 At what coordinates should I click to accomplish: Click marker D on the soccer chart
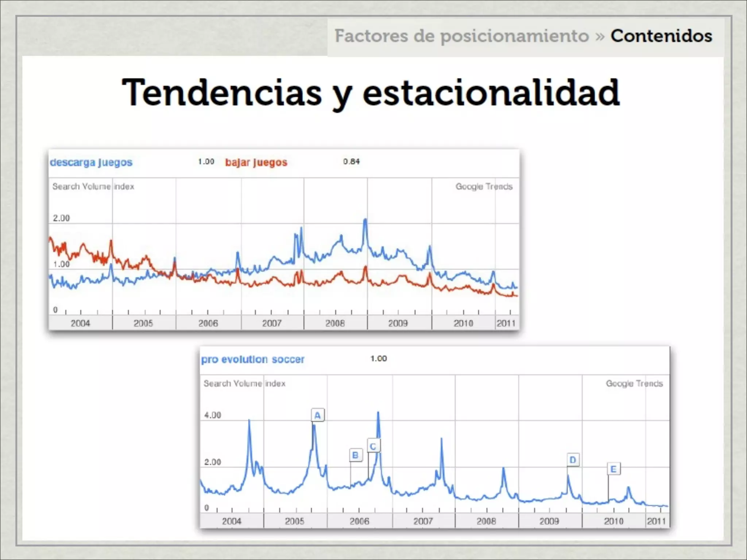click(573, 460)
